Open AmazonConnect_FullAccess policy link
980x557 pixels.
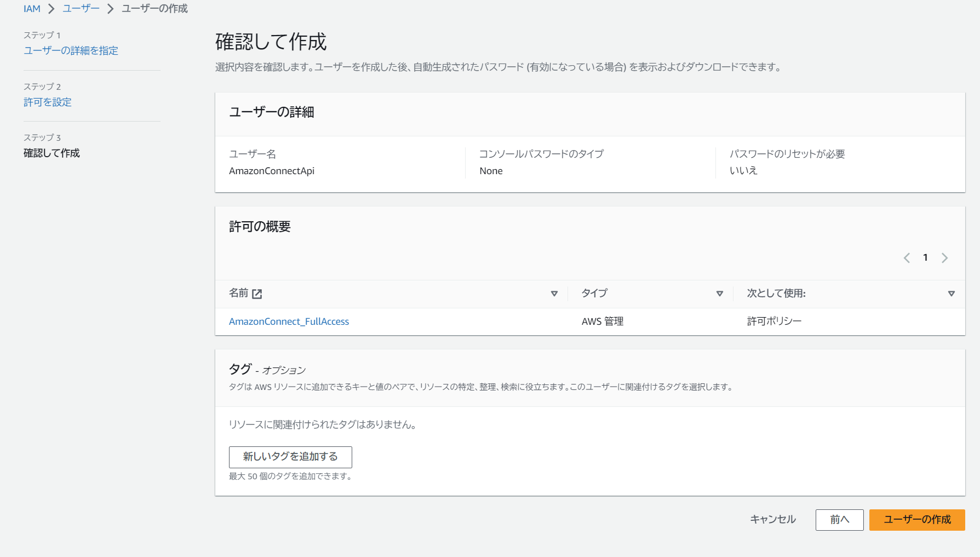tap(289, 321)
